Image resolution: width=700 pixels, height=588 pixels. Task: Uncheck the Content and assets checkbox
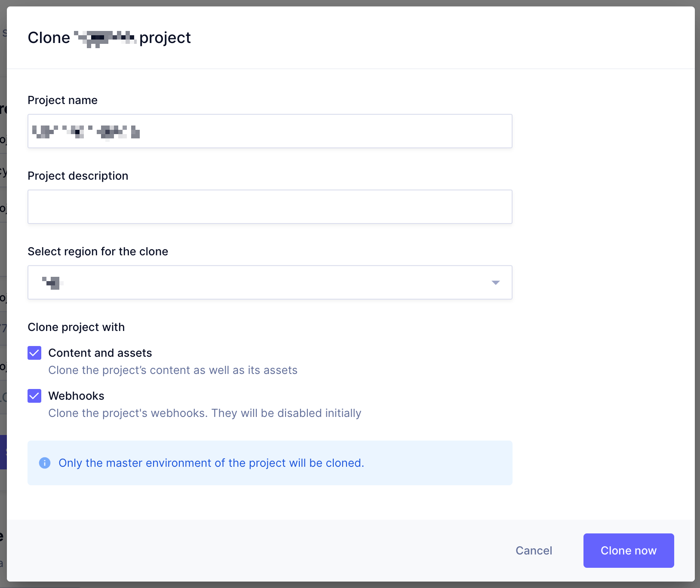(x=34, y=353)
